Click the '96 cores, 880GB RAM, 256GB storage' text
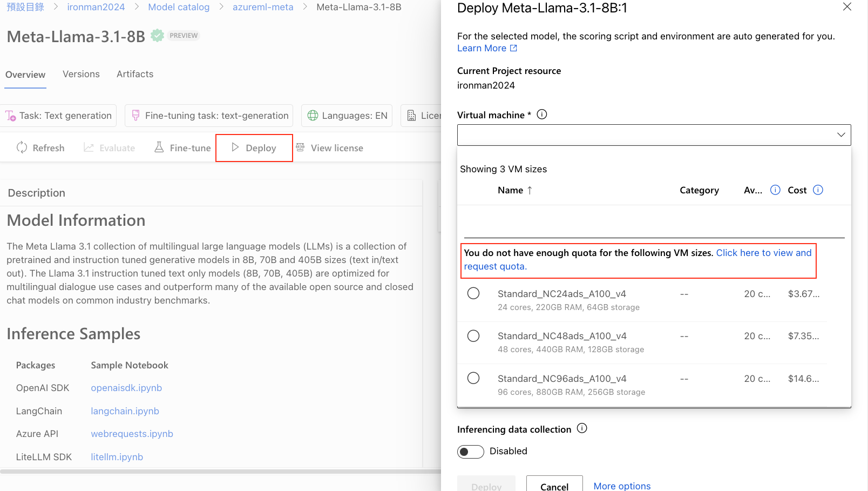 pos(571,392)
